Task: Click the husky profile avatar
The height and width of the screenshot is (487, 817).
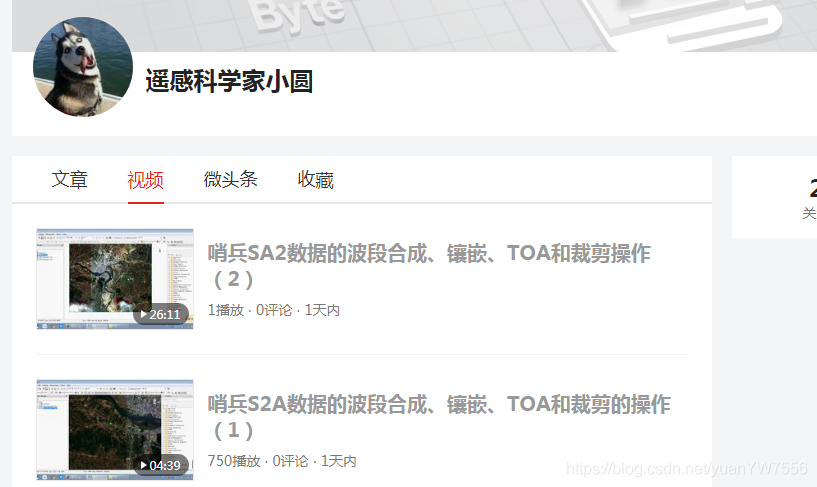Action: point(83,67)
